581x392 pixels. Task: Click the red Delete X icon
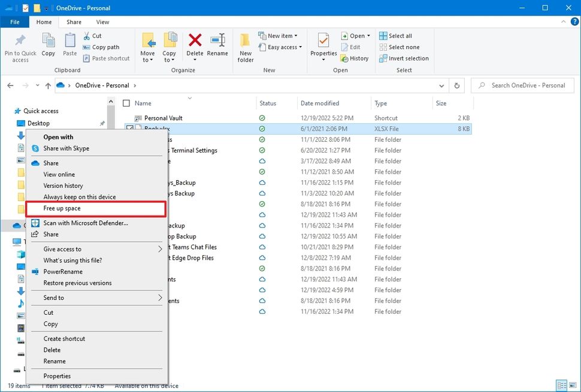coord(195,40)
